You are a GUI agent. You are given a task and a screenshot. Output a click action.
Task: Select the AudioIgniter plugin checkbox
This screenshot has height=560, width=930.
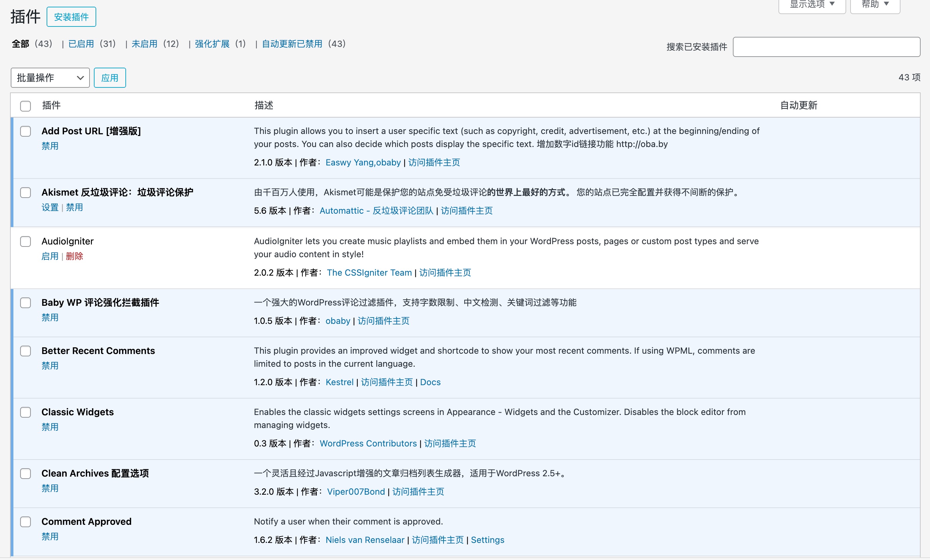(25, 241)
